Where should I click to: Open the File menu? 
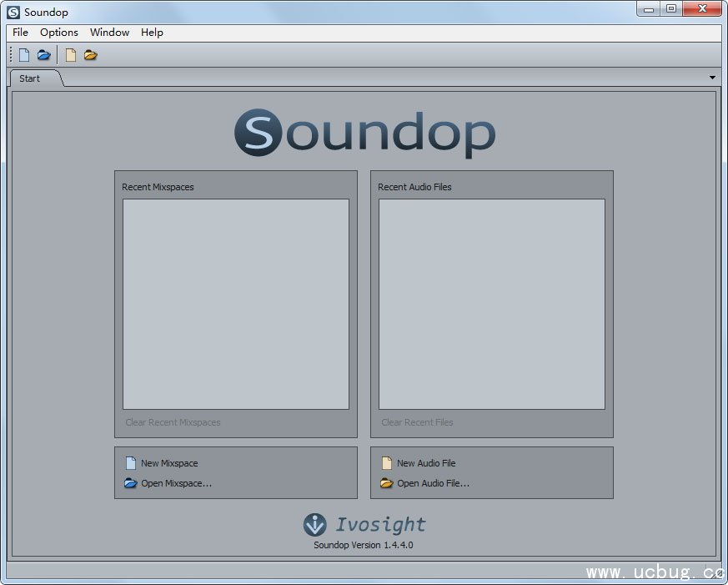coord(21,33)
